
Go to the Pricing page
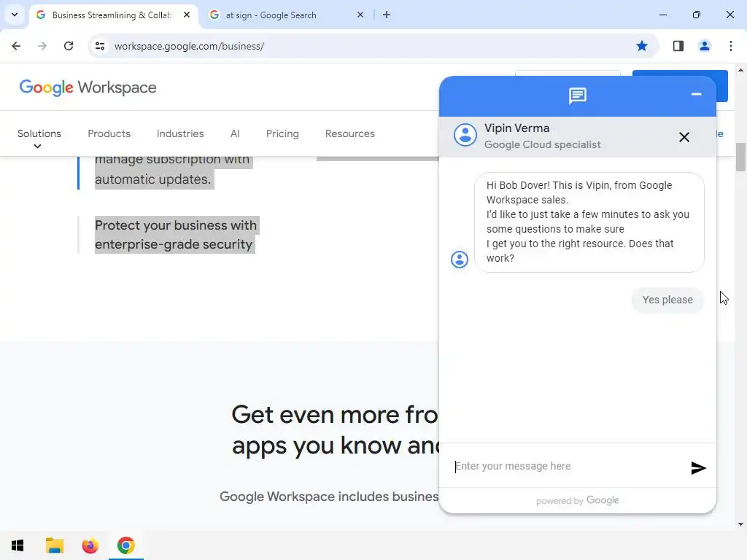[282, 134]
